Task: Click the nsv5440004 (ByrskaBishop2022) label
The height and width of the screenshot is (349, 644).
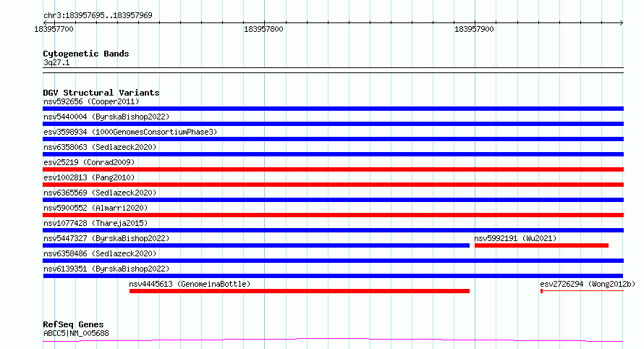Action: (x=106, y=117)
